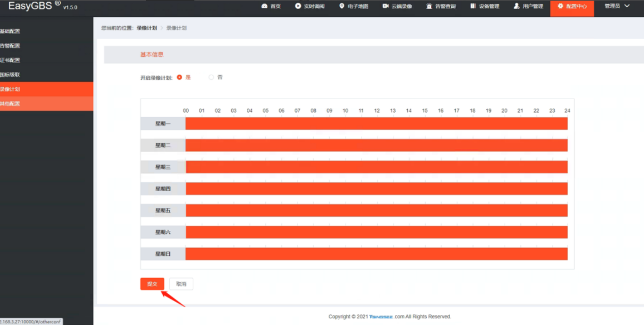Open 基础配置 in the sidebar

46,31
